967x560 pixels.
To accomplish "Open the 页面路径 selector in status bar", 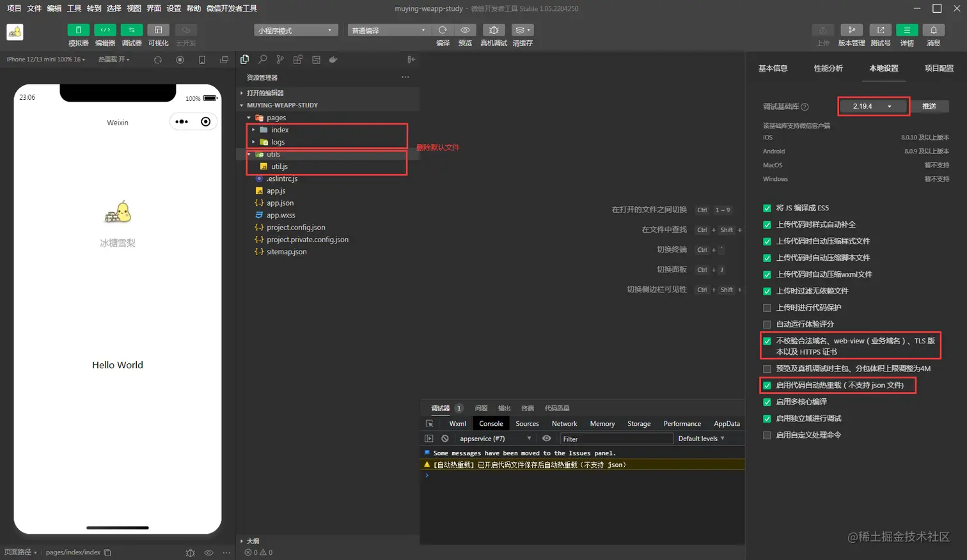I will pyautogui.click(x=20, y=552).
